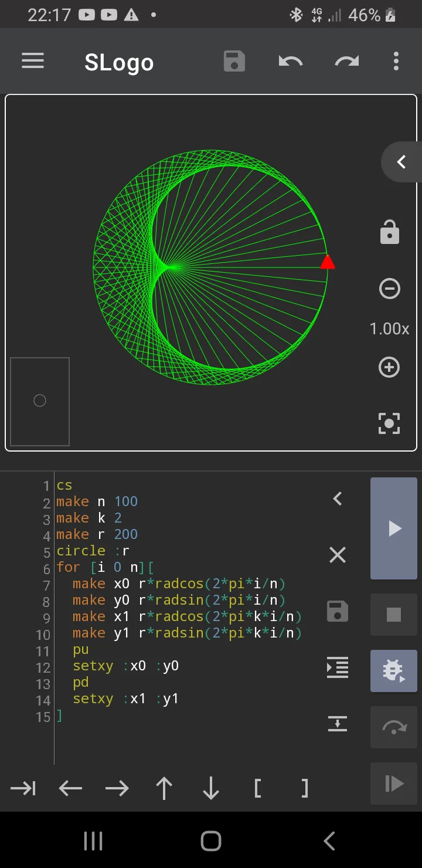This screenshot has height=868, width=422.
Task: Center the canvas with focus icon
Action: click(x=390, y=423)
